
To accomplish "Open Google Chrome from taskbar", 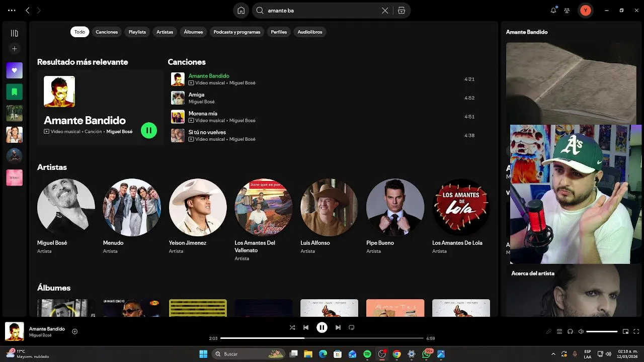I will point(397,354).
